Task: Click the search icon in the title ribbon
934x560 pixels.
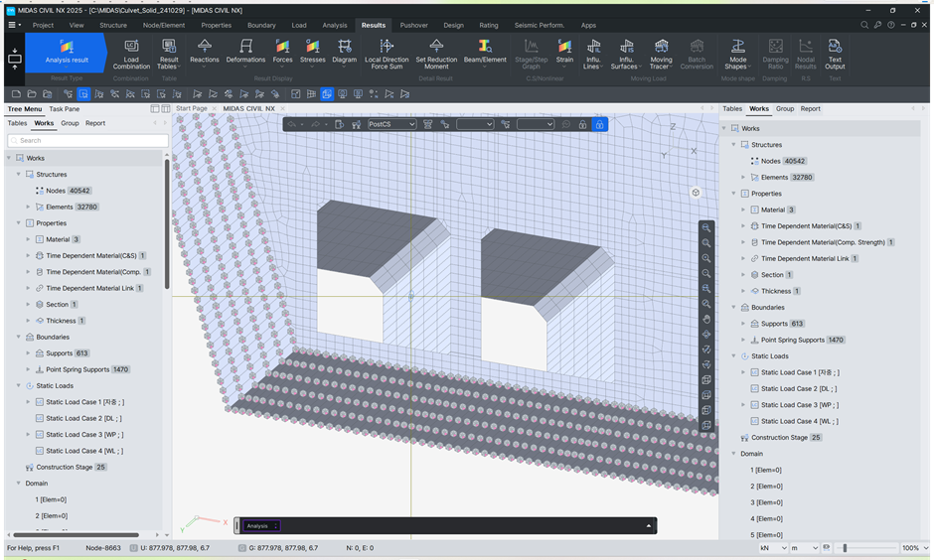Action: (863, 25)
